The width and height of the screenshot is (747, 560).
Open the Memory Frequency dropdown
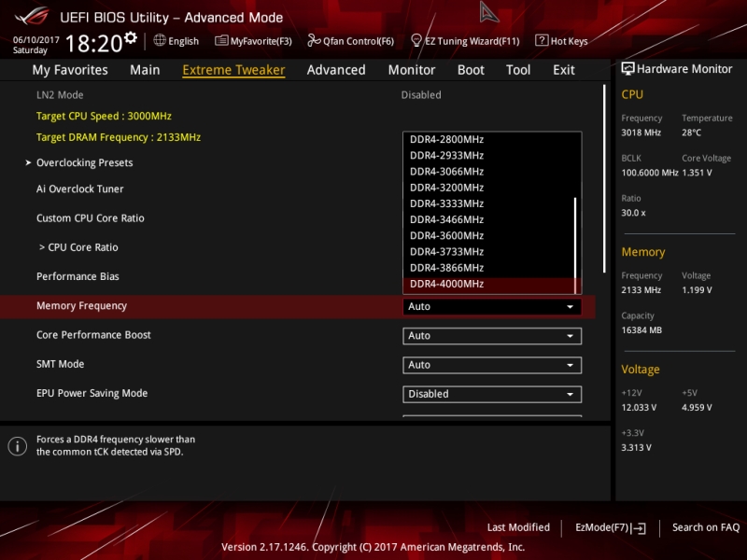pos(492,307)
